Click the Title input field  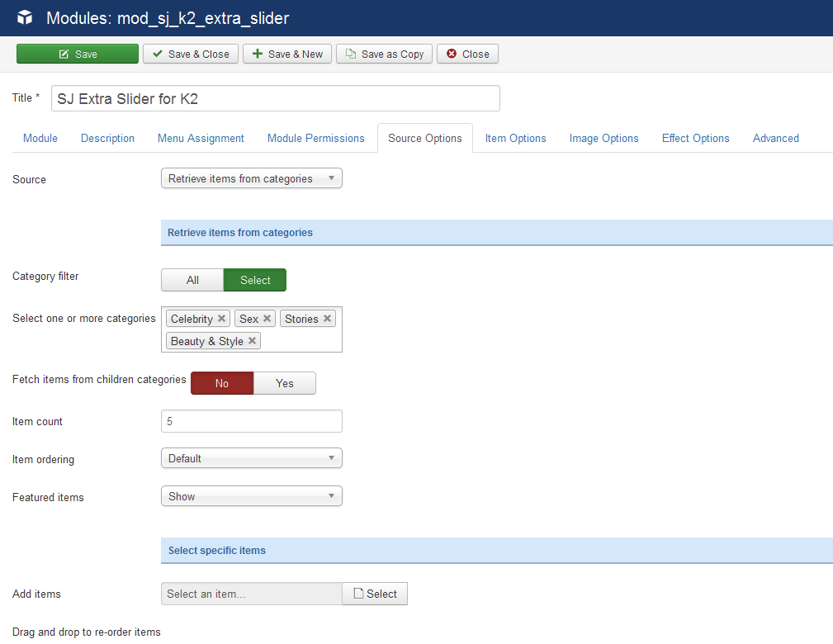(x=276, y=98)
